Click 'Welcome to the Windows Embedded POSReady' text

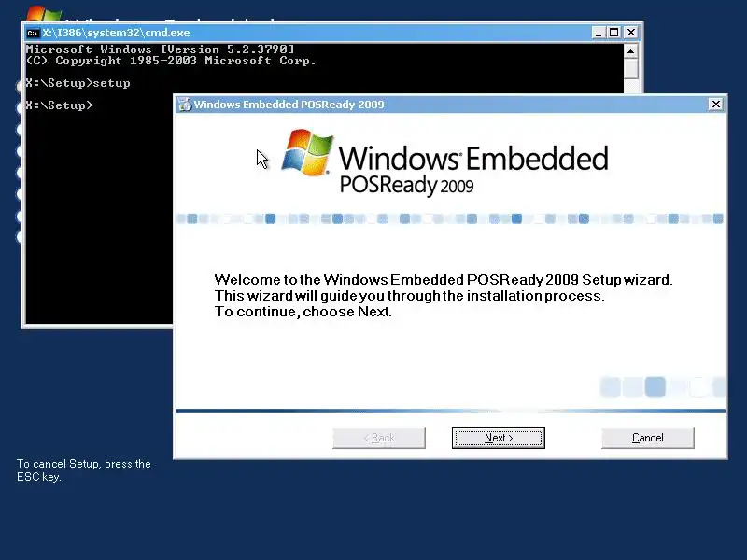click(x=443, y=279)
